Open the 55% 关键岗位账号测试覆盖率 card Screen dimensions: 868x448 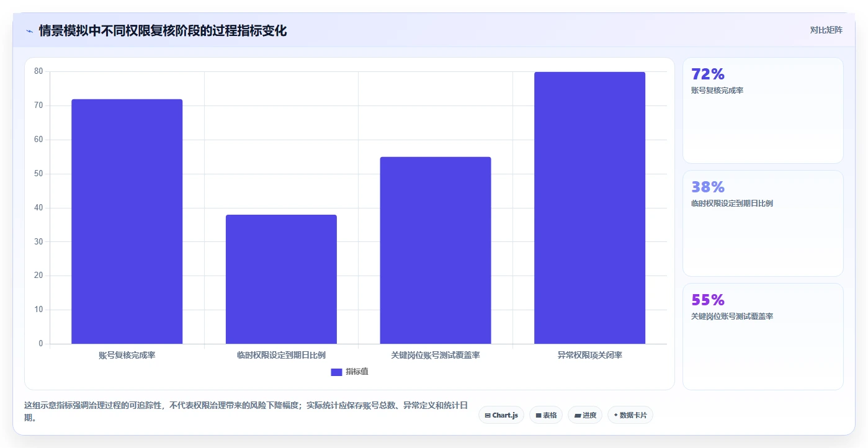click(x=763, y=336)
